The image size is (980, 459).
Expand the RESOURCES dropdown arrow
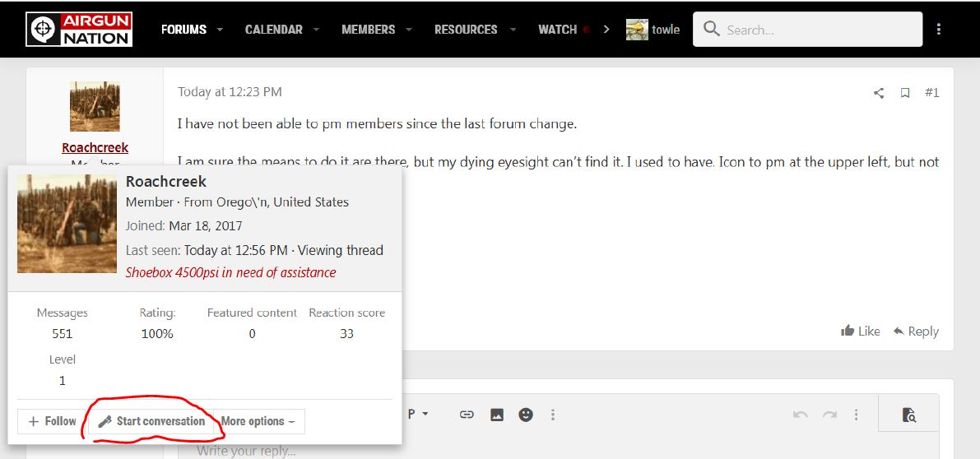[x=513, y=30]
